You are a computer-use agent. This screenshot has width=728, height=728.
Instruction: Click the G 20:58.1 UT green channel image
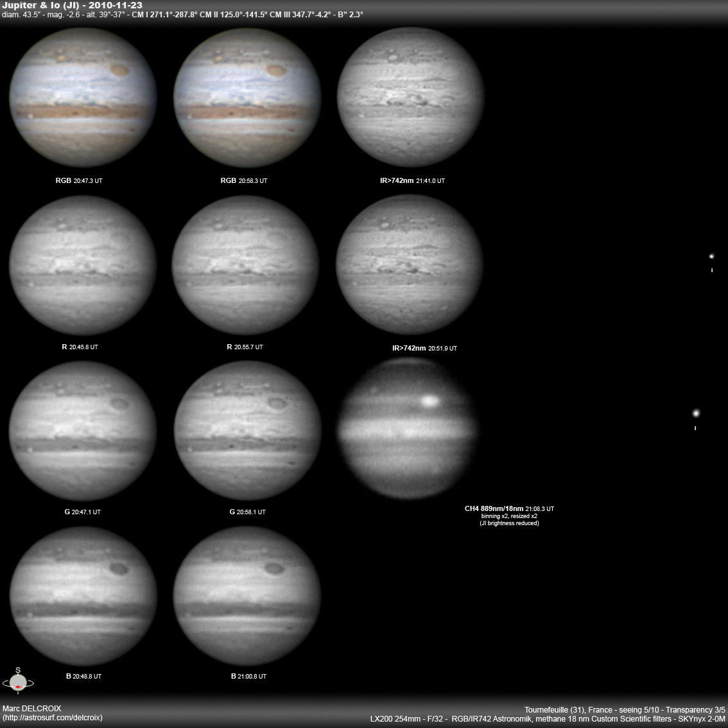point(247,431)
